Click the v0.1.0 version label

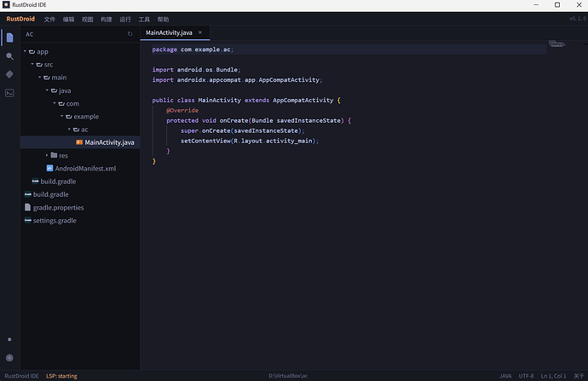pos(578,19)
